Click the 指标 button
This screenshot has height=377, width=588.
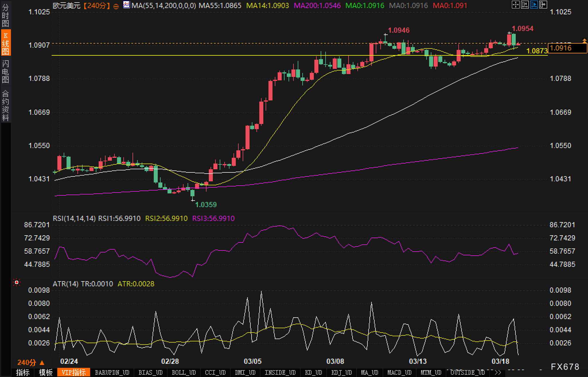tap(23, 373)
